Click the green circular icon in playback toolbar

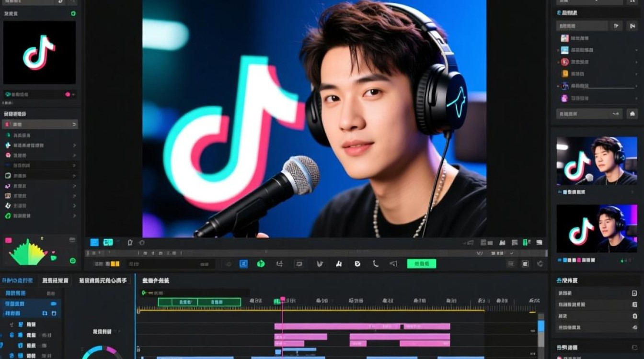click(261, 264)
